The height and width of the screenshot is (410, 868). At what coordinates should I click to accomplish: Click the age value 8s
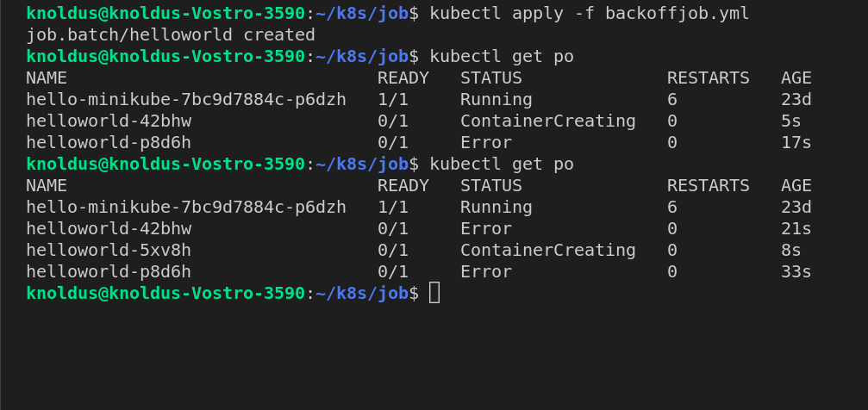pos(790,250)
